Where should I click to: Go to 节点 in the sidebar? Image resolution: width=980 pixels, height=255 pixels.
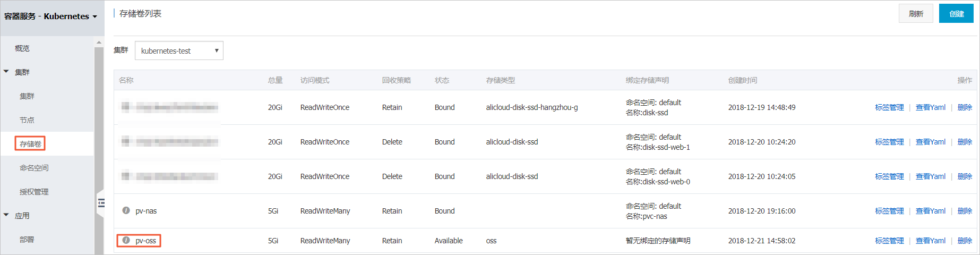[27, 120]
